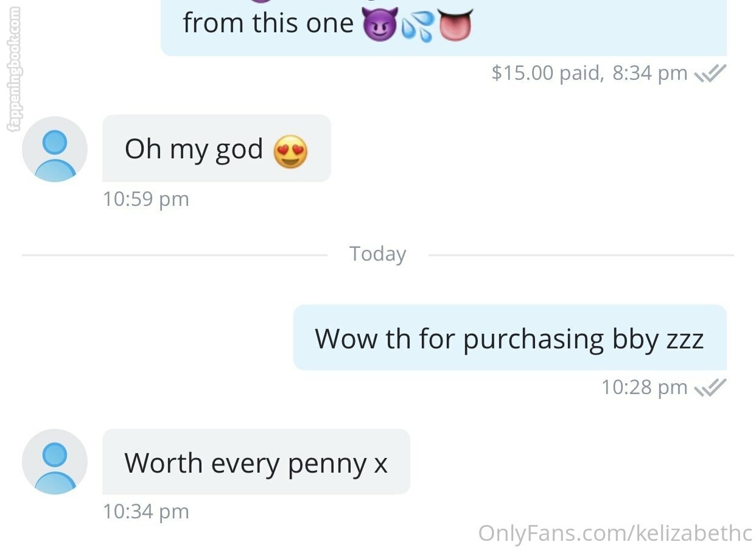Image resolution: width=756 pixels, height=550 pixels.
Task: Click the read checkmarks next to 8:34 pm
Action: tap(710, 74)
